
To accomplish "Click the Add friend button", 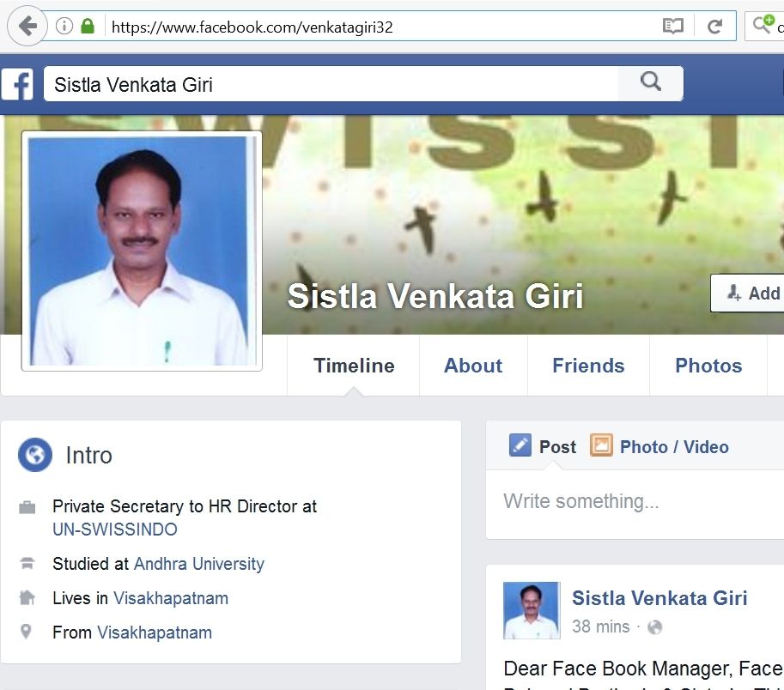I will 748,294.
